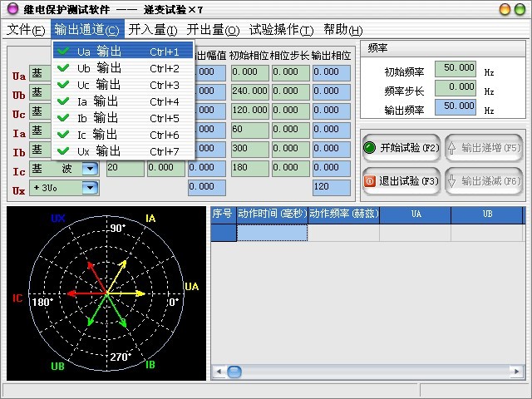Open the Ub waveform type combo box
The image size is (532, 399).
tap(41, 92)
